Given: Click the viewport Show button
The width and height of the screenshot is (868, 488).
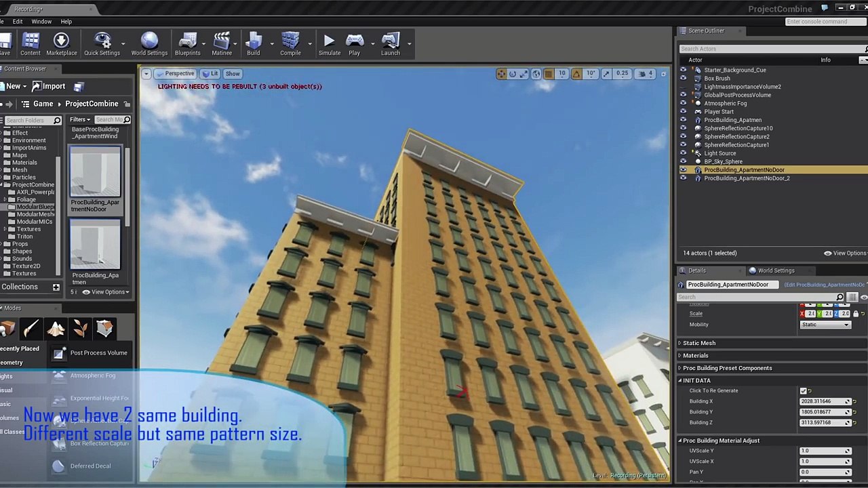Looking at the screenshot, I should (x=233, y=74).
